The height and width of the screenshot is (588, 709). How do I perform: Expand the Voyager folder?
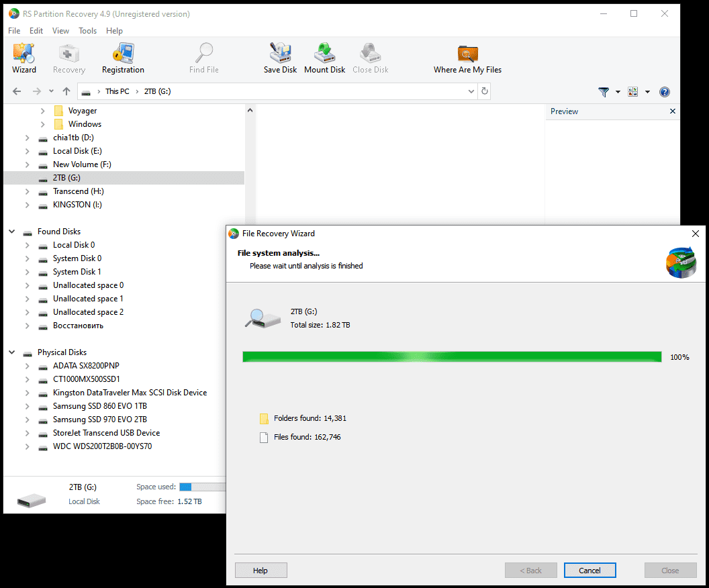point(42,111)
